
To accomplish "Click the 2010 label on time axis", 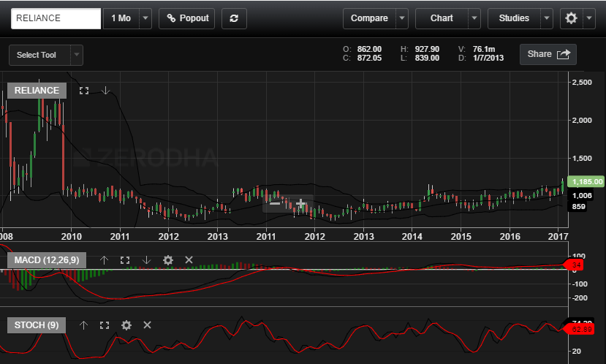I will coord(72,237).
